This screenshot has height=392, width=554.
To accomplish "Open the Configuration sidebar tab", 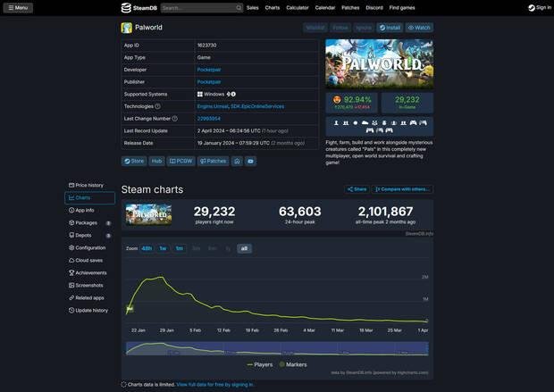I will pos(89,248).
